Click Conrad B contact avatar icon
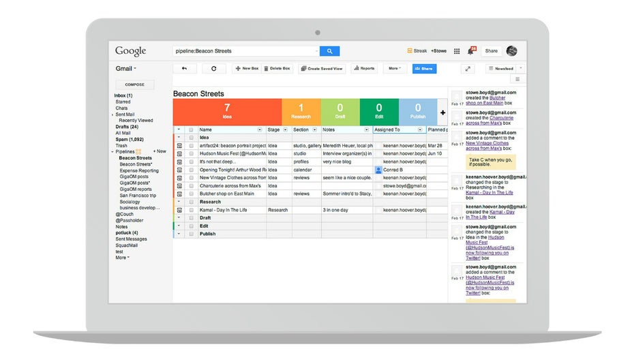The height and width of the screenshot is (364, 634). [x=378, y=170]
